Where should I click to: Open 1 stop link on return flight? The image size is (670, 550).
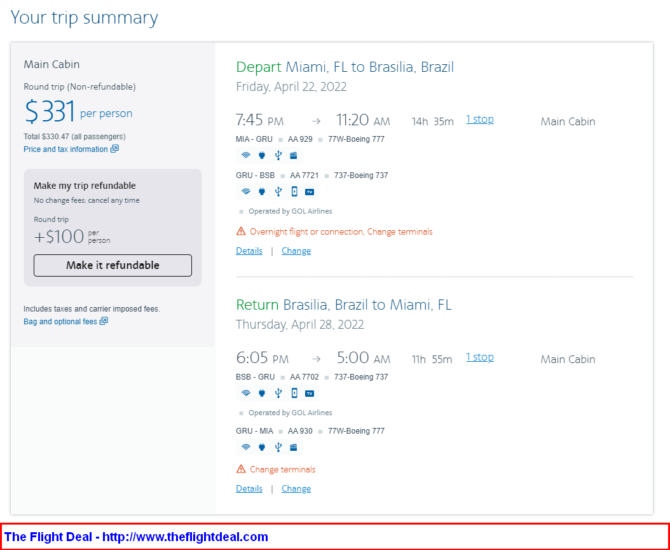click(480, 357)
